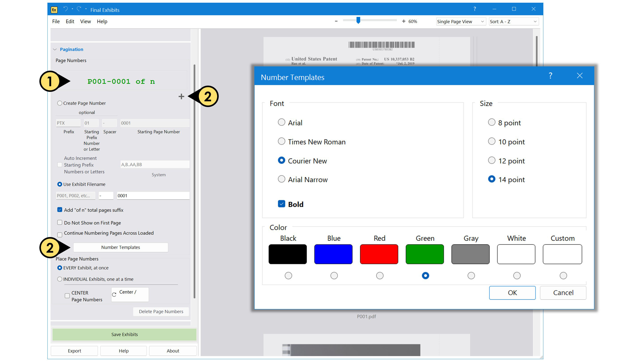
Task: Click the zoom out minus icon
Action: tap(336, 21)
